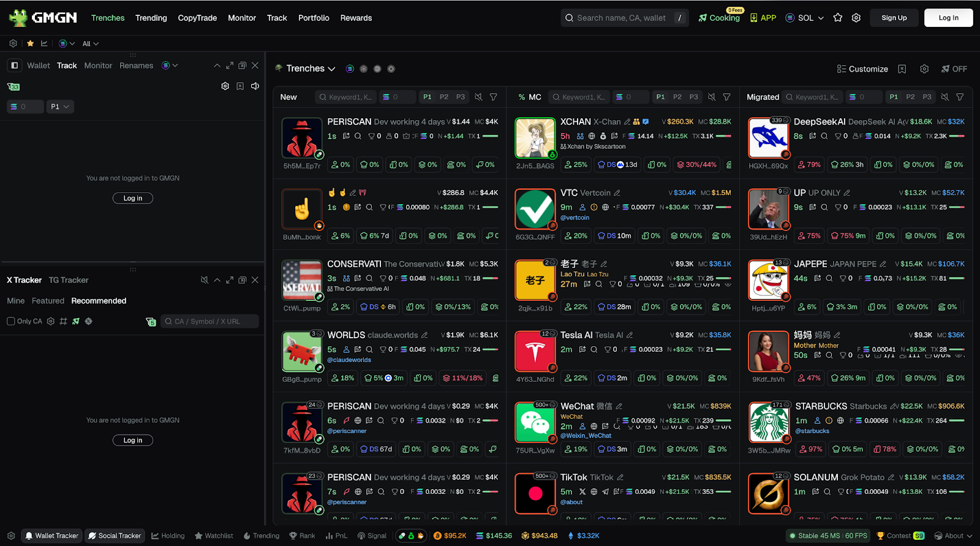Click the Log In button in top bar
The height and width of the screenshot is (546, 980).
[949, 18]
